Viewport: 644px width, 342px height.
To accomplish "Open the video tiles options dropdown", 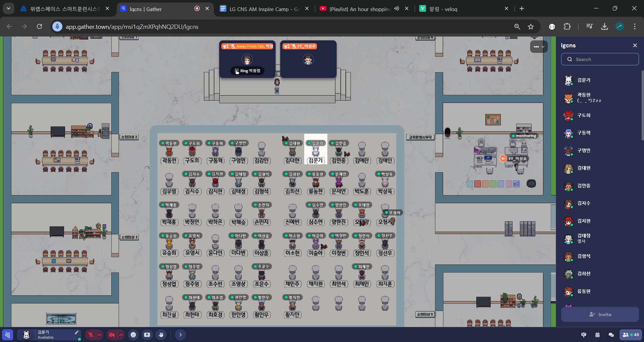I will [539, 47].
